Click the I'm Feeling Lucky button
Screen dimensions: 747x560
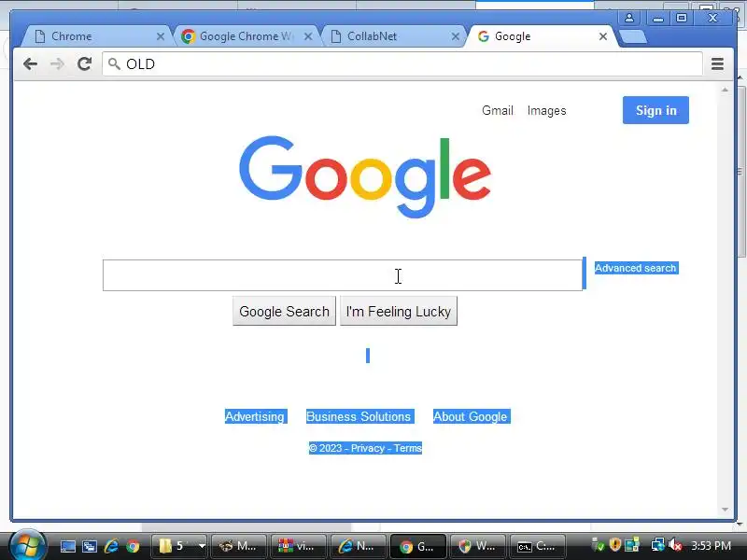399,311
